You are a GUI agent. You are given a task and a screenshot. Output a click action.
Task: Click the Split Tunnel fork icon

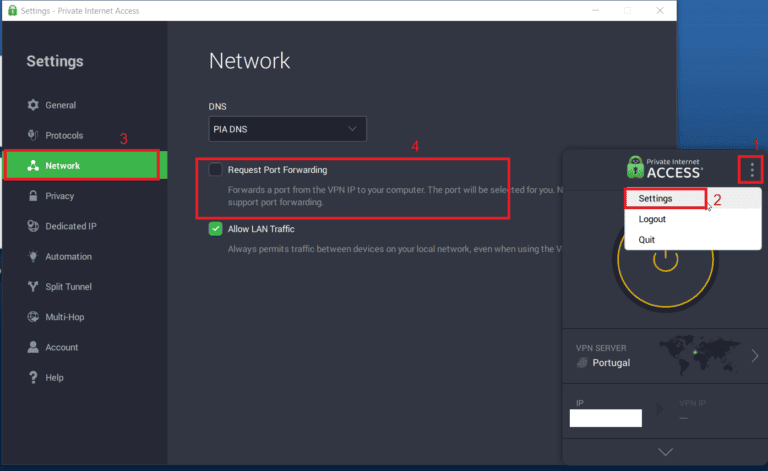[x=33, y=287]
